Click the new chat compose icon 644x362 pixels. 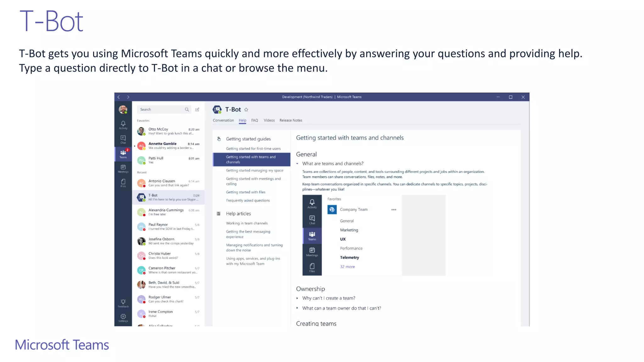(197, 109)
